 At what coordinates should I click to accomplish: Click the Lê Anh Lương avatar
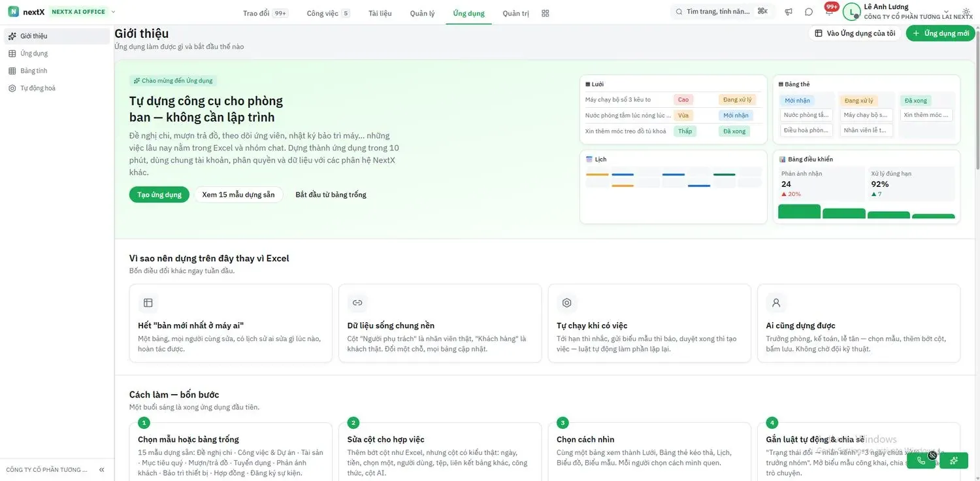click(x=851, y=12)
